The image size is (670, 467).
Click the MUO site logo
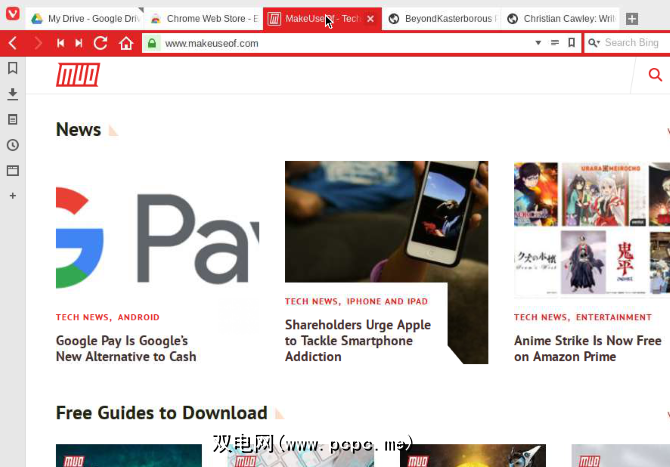(78, 75)
